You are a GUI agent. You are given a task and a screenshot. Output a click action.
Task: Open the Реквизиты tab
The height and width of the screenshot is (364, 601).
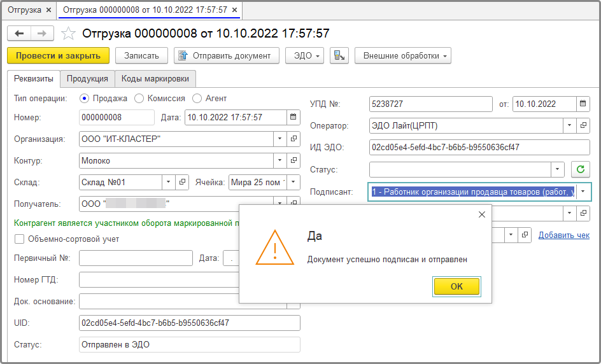(34, 78)
